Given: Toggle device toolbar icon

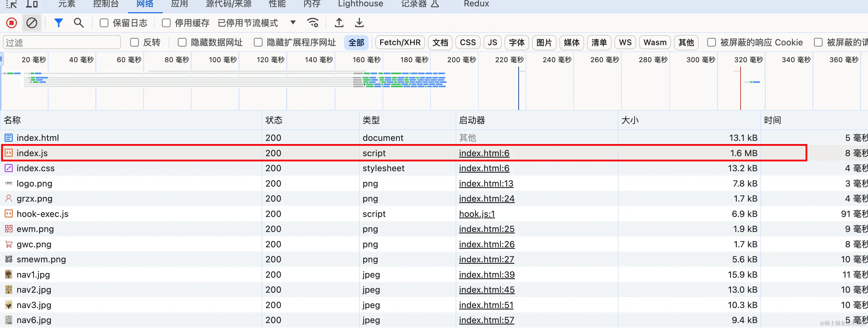Looking at the screenshot, I should pyautogui.click(x=32, y=4).
